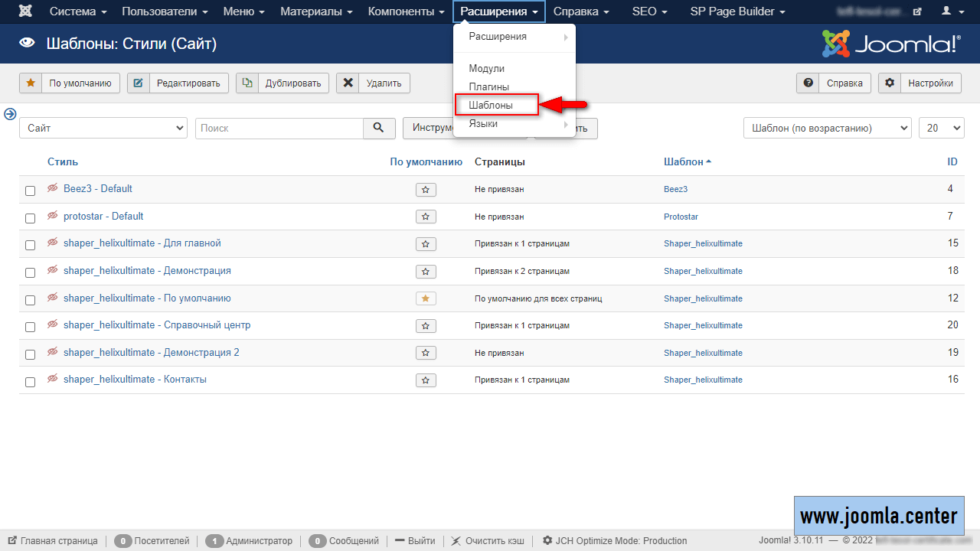Select checkbox for shaper_helixultimate - Демонстрация
This screenshot has width=980, height=551.
tap(30, 272)
